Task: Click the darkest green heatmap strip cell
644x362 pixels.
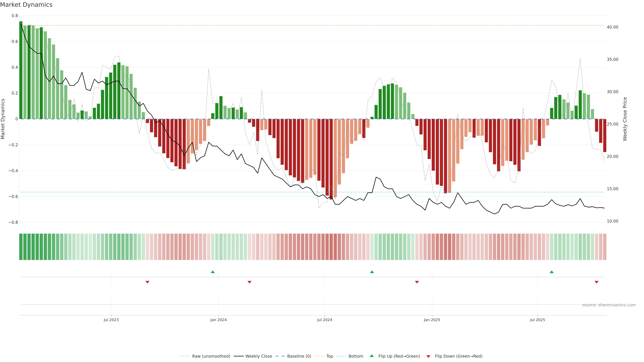Action: coord(21,247)
